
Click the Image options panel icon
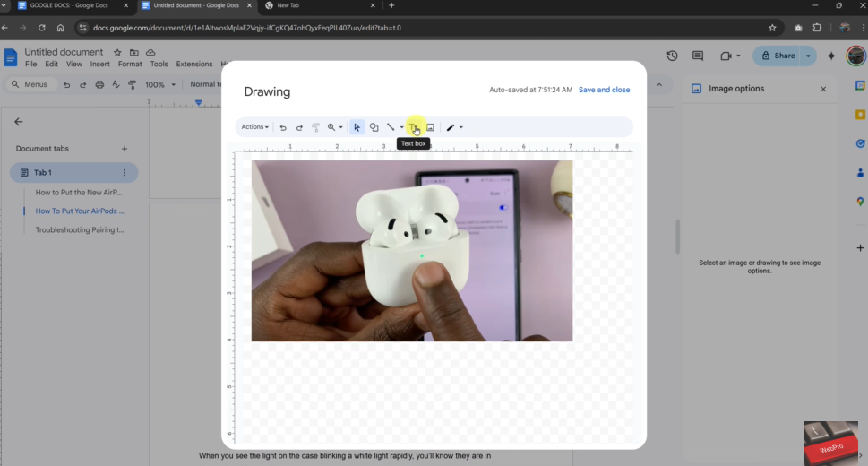[696, 89]
